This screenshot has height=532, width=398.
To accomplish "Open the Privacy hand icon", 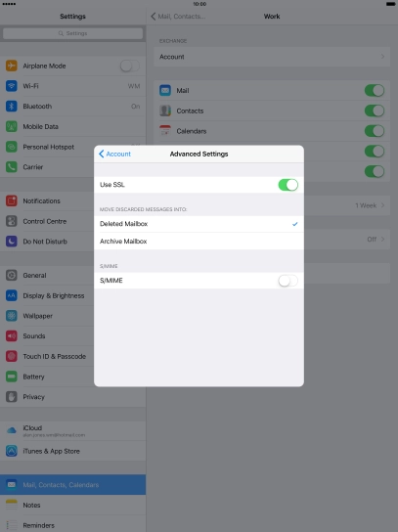I will pyautogui.click(x=11, y=397).
